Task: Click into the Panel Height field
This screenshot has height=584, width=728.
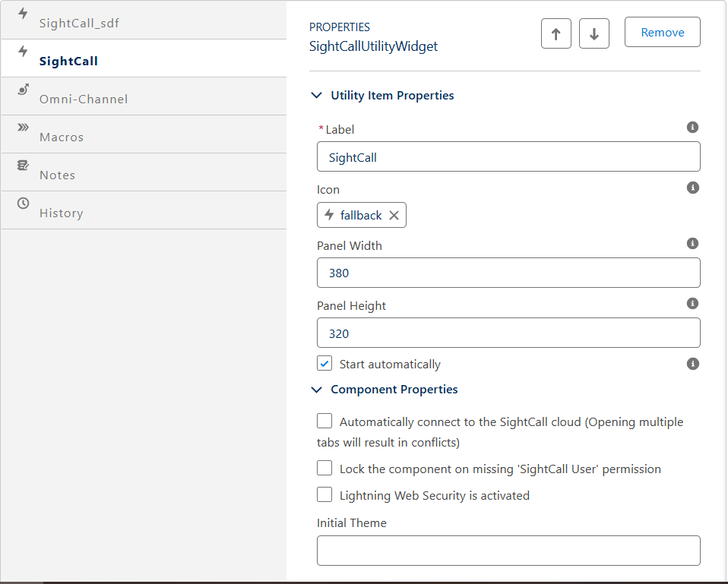Action: click(508, 333)
